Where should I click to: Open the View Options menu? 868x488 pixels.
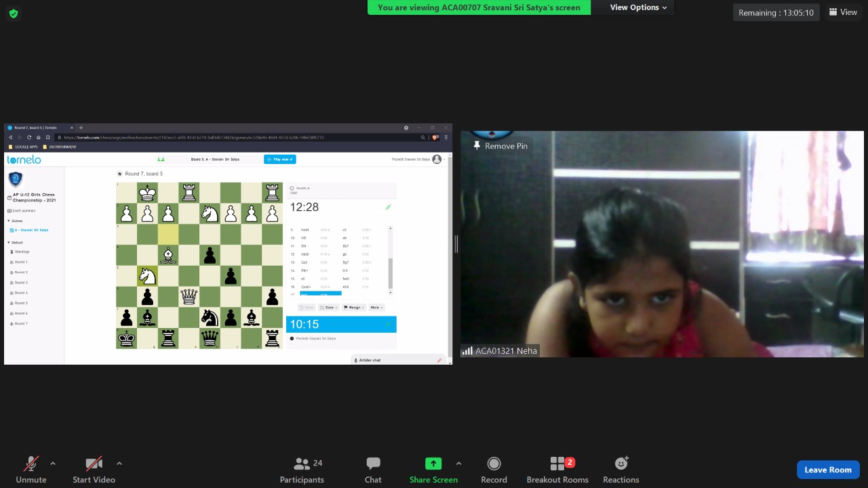click(x=638, y=7)
